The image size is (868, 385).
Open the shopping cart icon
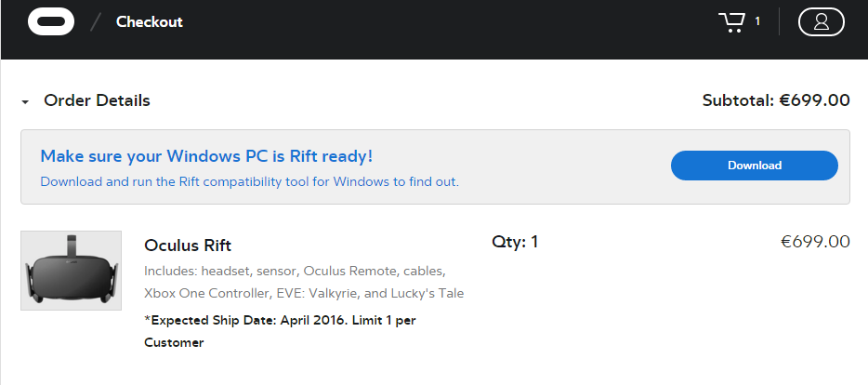pyautogui.click(x=732, y=21)
